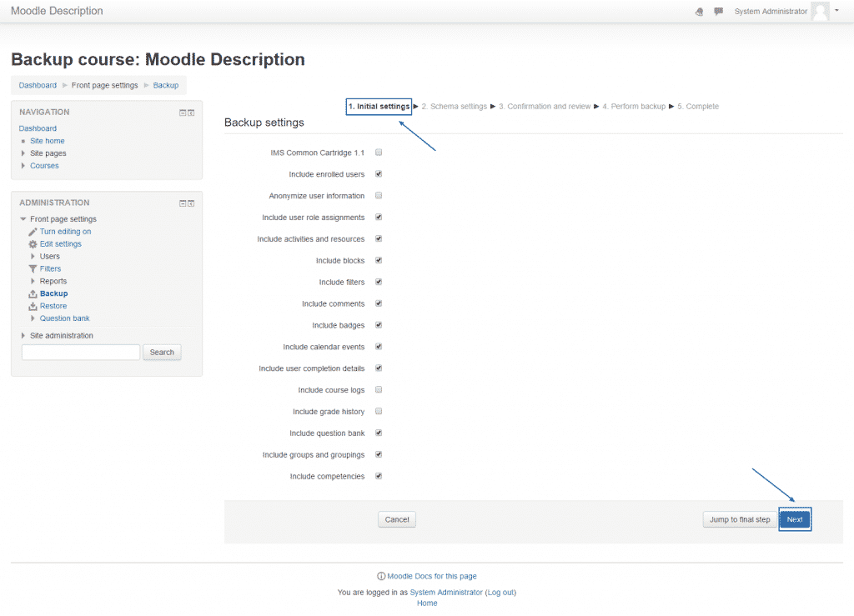Open the user menu dropdown arrow

pos(836,10)
